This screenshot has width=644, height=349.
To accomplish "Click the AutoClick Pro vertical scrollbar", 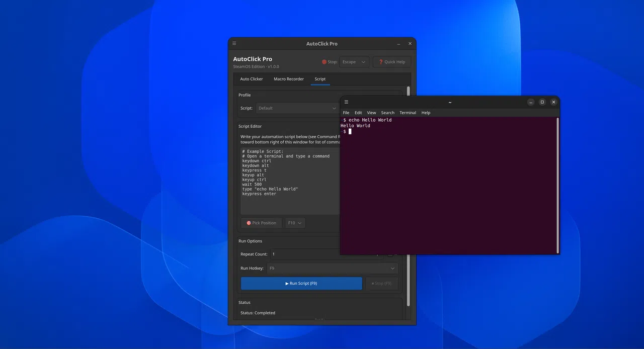I will click(408, 196).
